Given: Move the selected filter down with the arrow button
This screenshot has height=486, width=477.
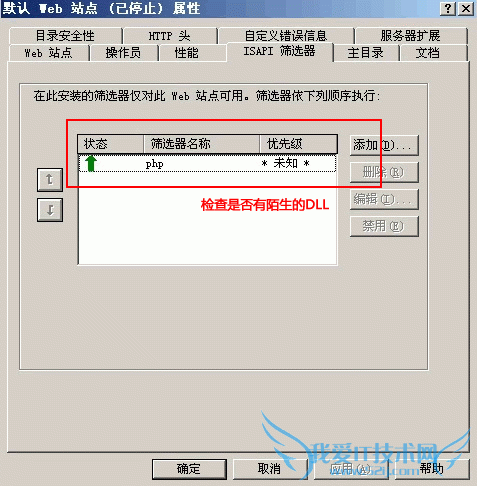Looking at the screenshot, I should [50, 210].
